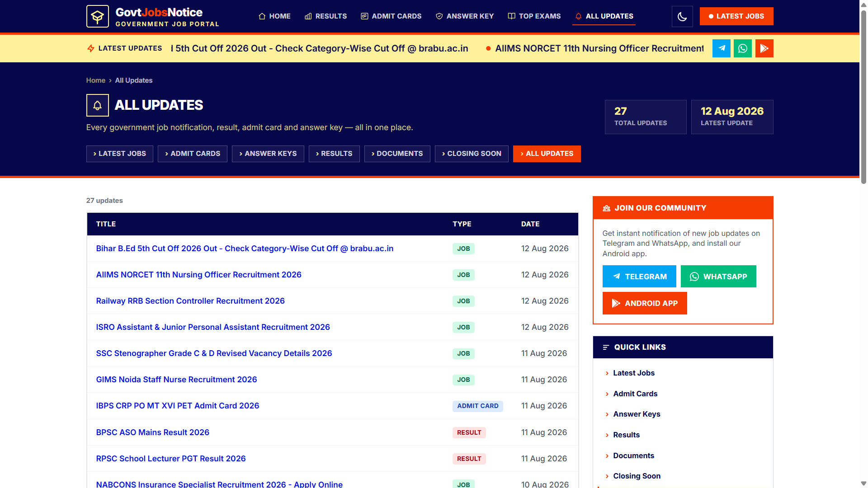Filter by Admit Cards tab
This screenshot has height=488, width=868.
[193, 154]
